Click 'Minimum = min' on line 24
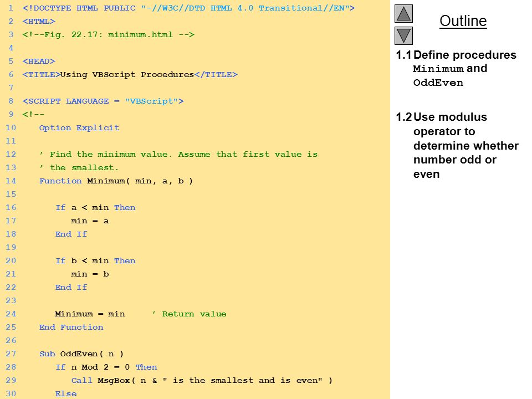 click(x=90, y=314)
